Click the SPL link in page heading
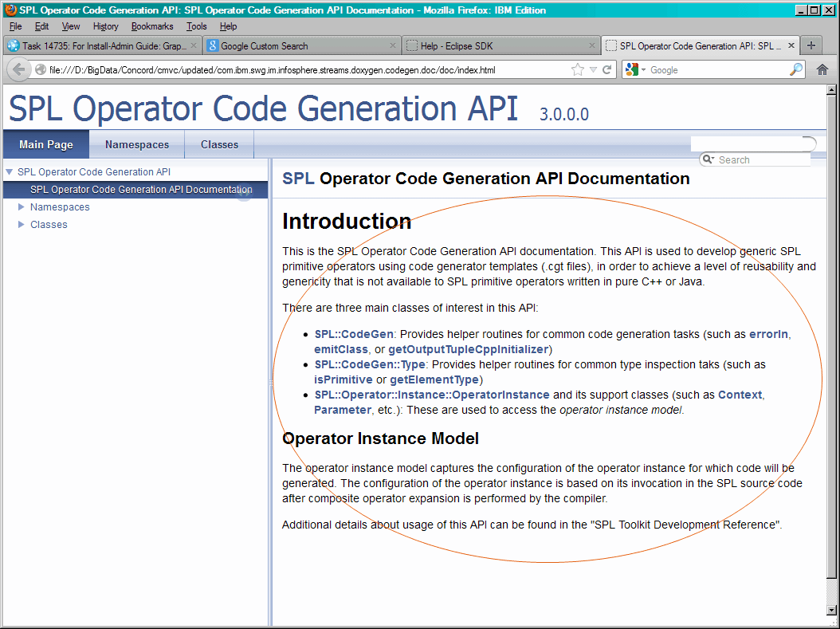840x629 pixels. 298,179
